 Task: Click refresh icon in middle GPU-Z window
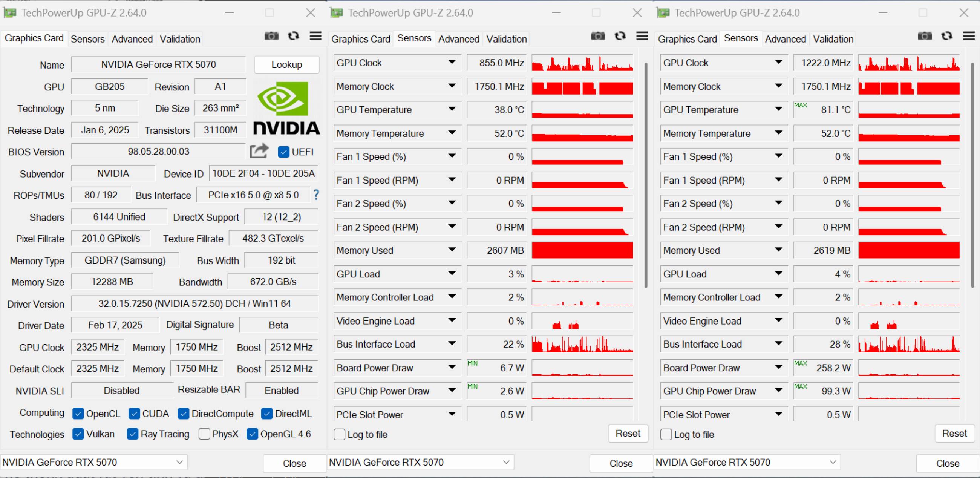tap(620, 36)
